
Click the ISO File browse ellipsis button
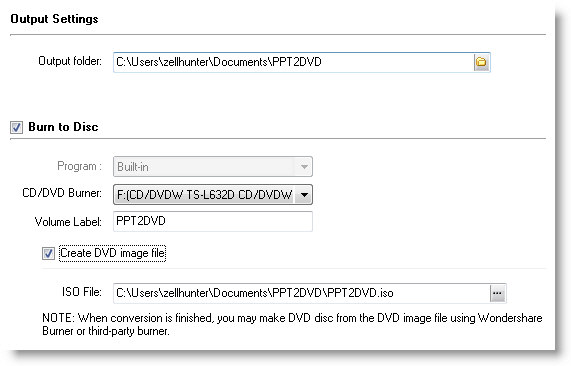(x=497, y=293)
